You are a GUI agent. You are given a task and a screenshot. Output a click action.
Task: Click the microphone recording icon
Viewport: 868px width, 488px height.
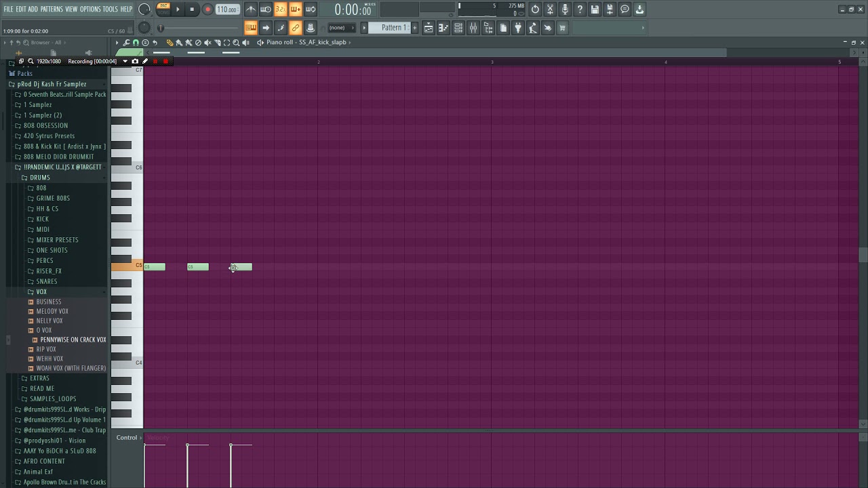(565, 9)
